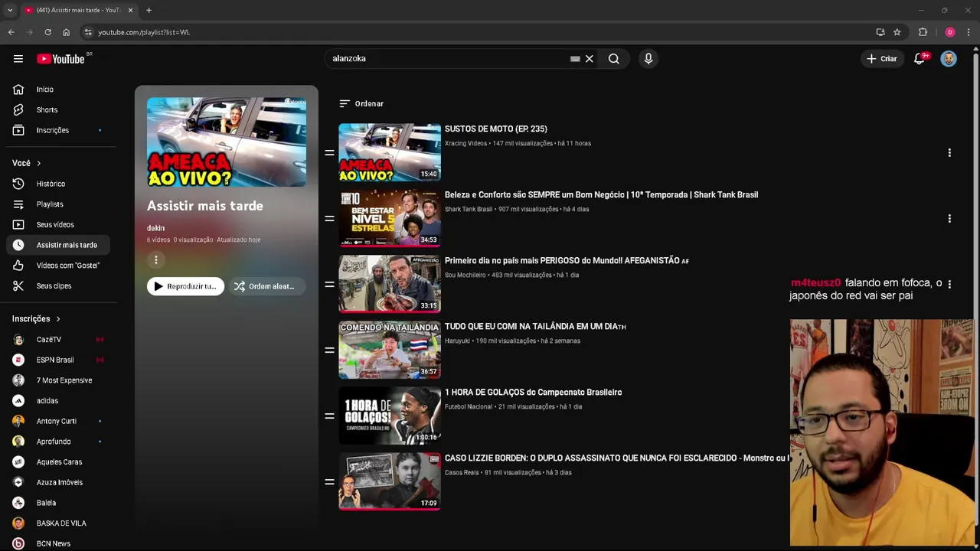The width and height of the screenshot is (980, 551).
Task: Open options for AFEGANISTÃO video
Action: (x=949, y=285)
